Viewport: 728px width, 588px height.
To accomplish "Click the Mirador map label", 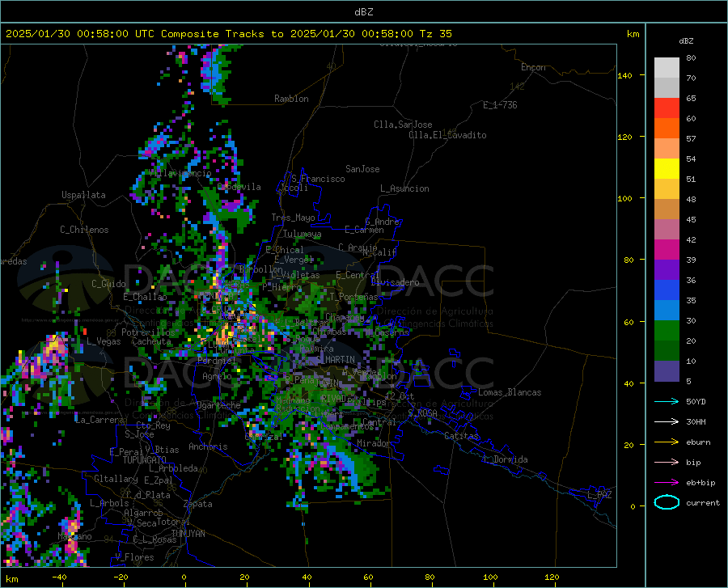I will (373, 443).
